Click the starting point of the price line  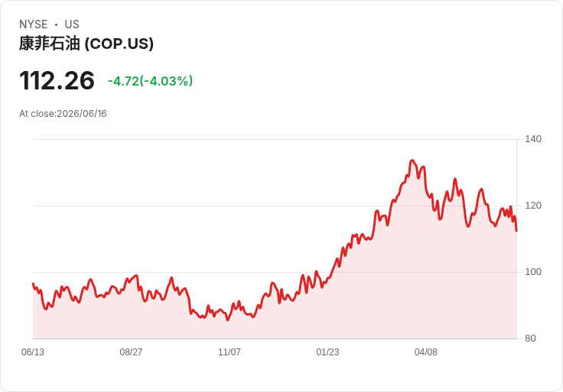coord(33,283)
